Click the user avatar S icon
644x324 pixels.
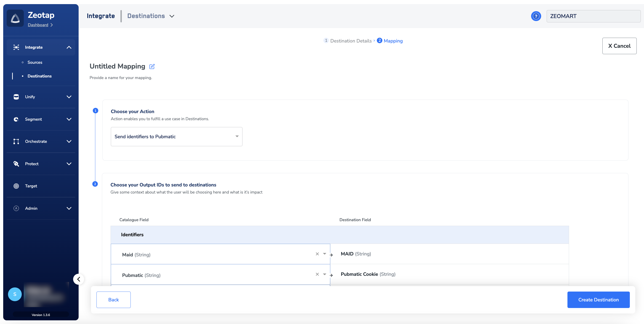tap(15, 294)
